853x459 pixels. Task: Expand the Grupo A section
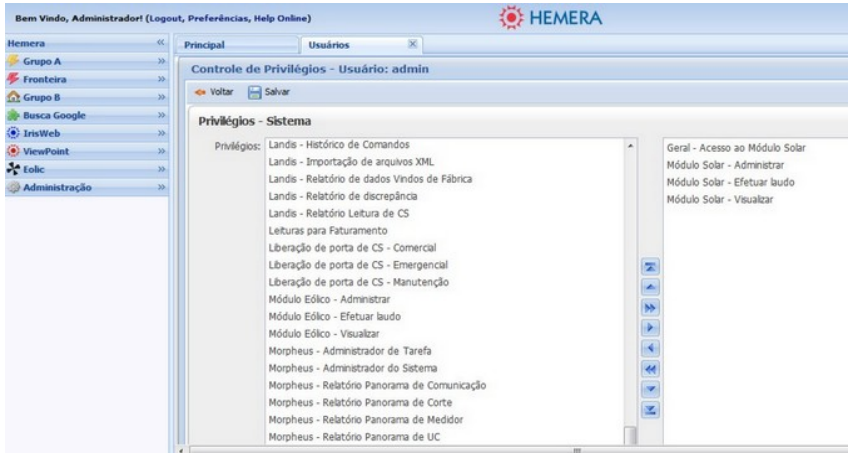pyautogui.click(x=161, y=62)
